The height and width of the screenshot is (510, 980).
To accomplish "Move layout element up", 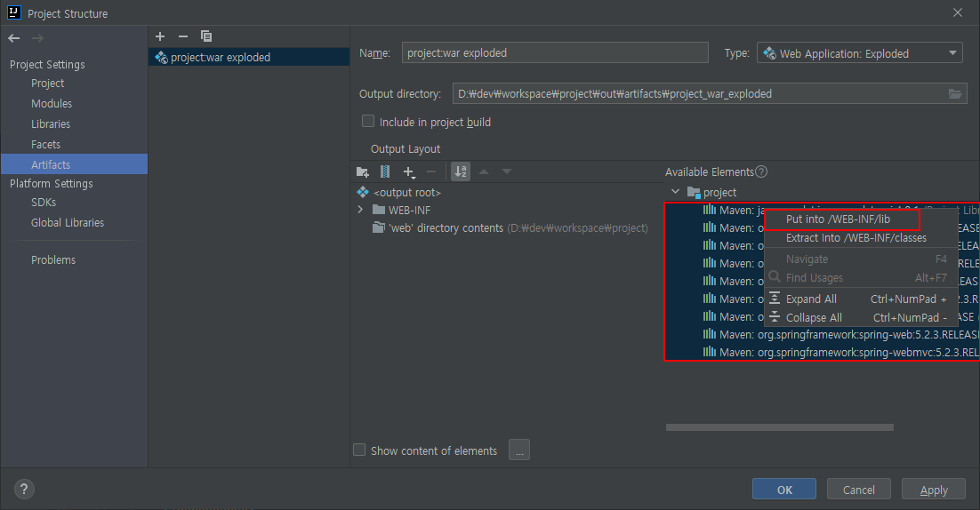I will 484,171.
